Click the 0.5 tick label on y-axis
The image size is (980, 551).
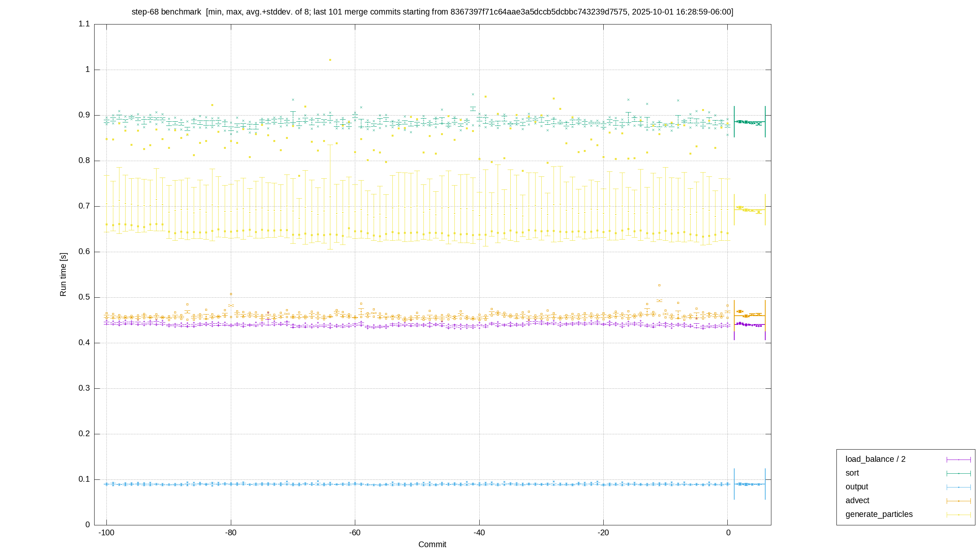(84, 297)
